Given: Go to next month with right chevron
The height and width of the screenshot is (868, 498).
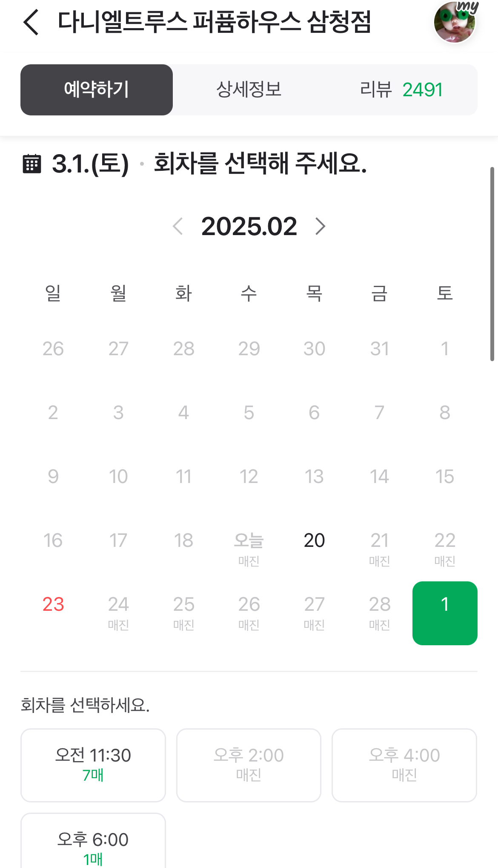Looking at the screenshot, I should pyautogui.click(x=320, y=226).
